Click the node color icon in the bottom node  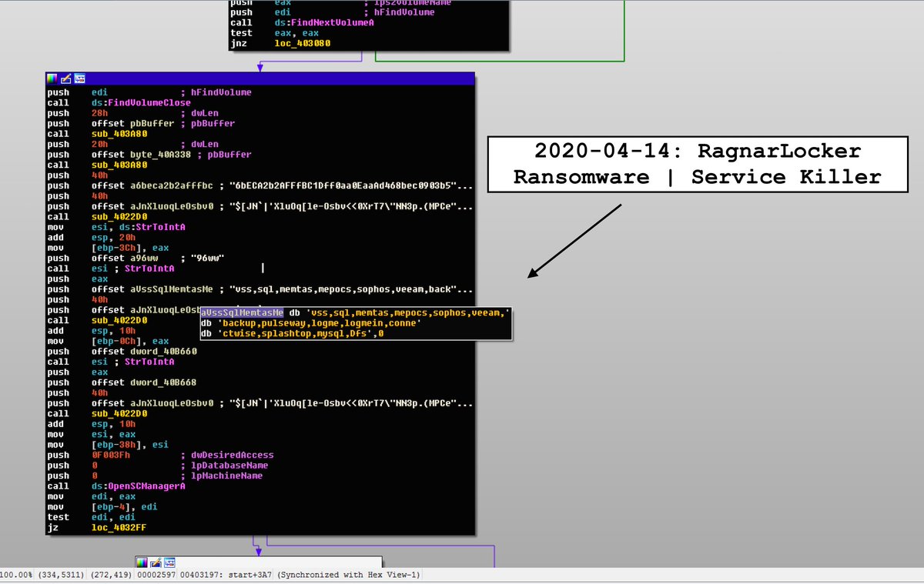pyautogui.click(x=142, y=562)
